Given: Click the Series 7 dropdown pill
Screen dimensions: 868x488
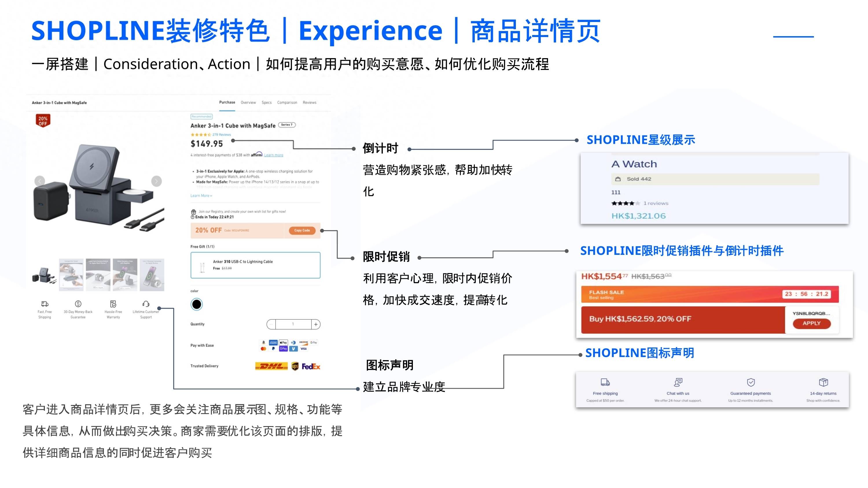Looking at the screenshot, I should [x=287, y=125].
